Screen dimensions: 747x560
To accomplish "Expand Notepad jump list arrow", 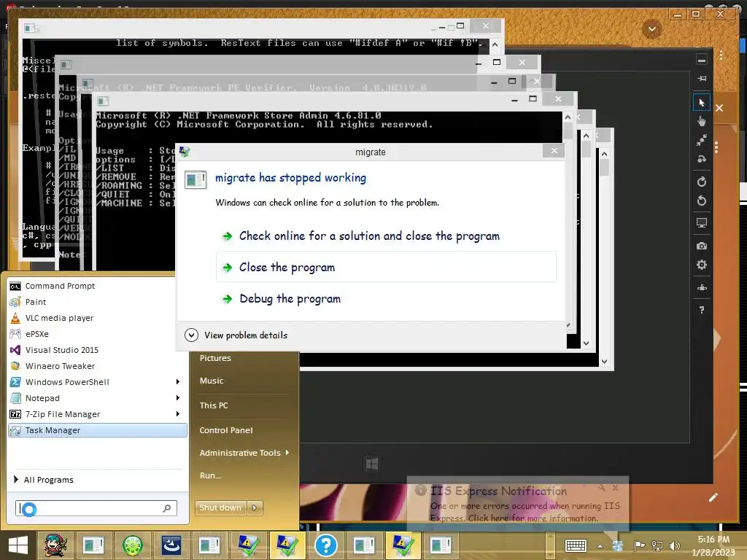I will tap(178, 397).
